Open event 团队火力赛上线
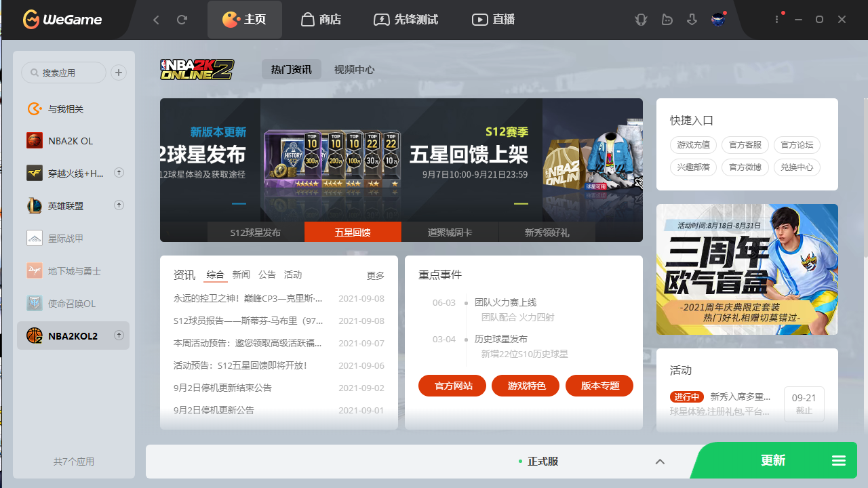This screenshot has width=868, height=488. point(505,302)
